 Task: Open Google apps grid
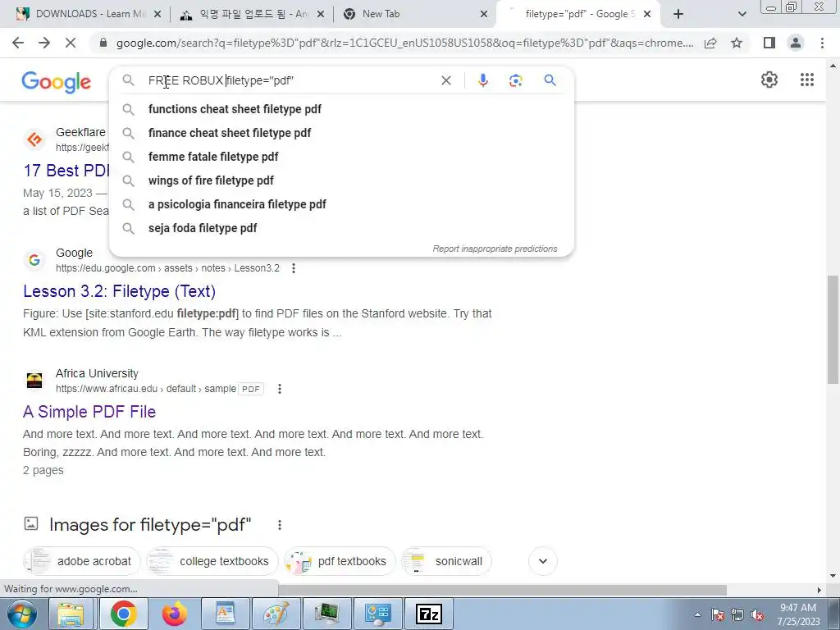(x=807, y=80)
